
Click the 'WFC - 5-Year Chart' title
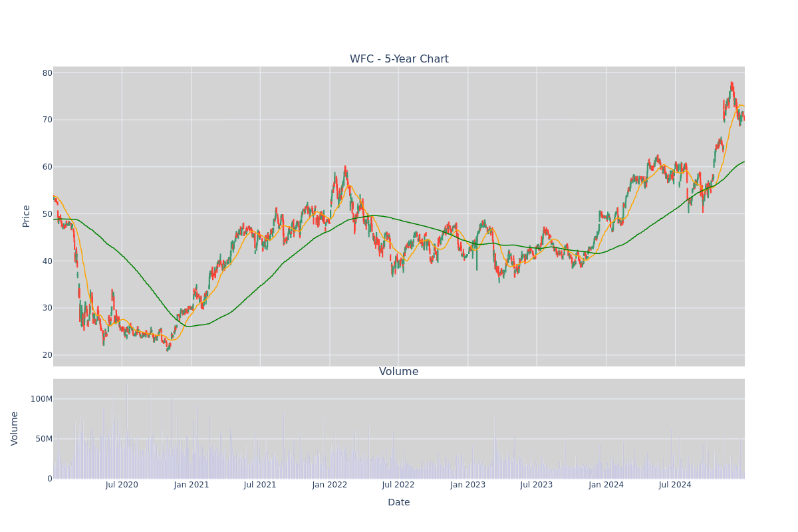tap(399, 59)
